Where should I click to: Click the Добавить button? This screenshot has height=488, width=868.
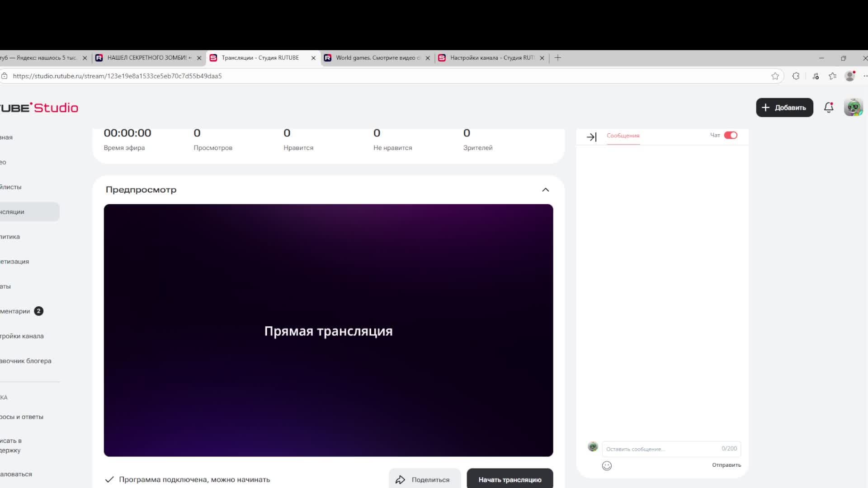(x=784, y=108)
